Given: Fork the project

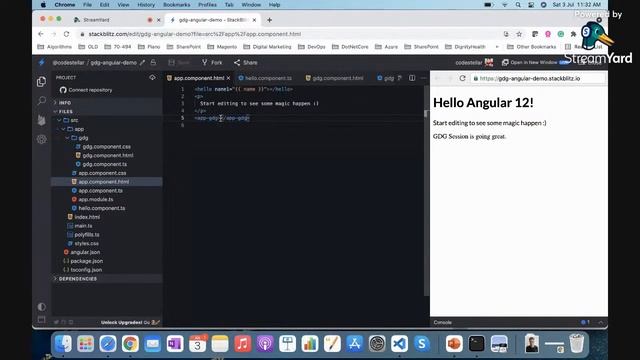Looking at the screenshot, I should pos(212,62).
